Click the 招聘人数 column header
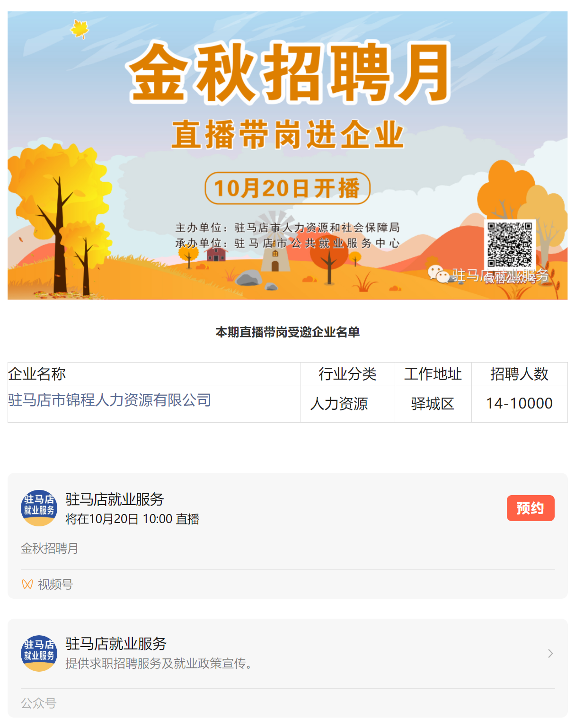Image resolution: width=575 pixels, height=728 pixels. 520,374
